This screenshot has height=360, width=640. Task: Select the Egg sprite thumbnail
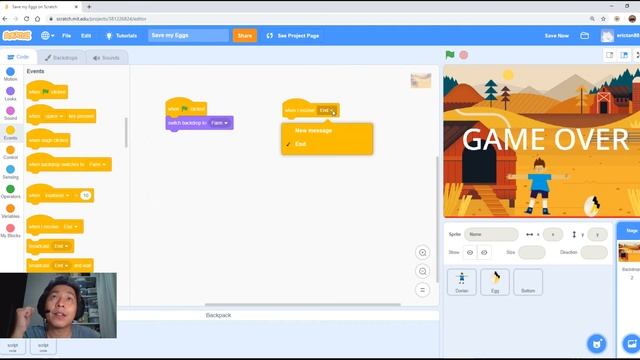(495, 282)
